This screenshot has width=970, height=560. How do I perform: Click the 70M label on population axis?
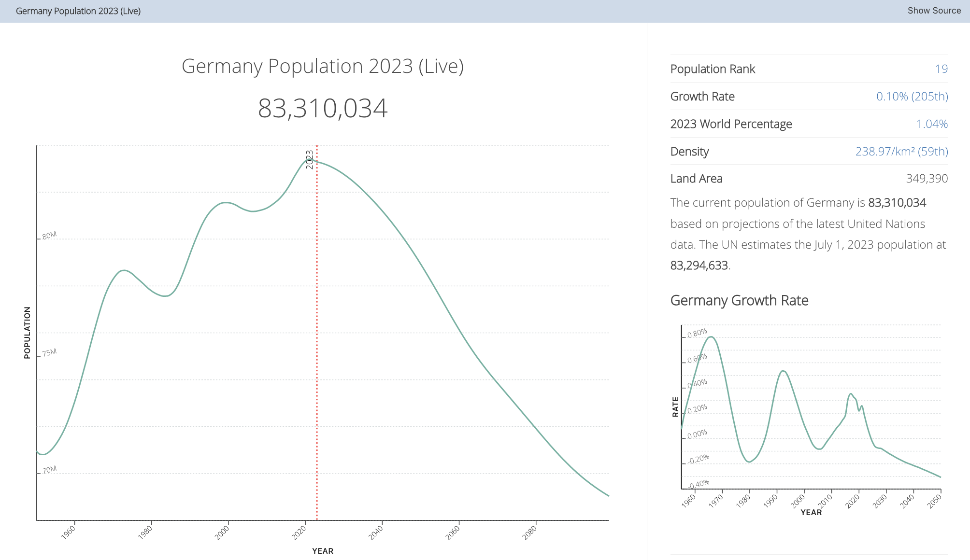(49, 470)
